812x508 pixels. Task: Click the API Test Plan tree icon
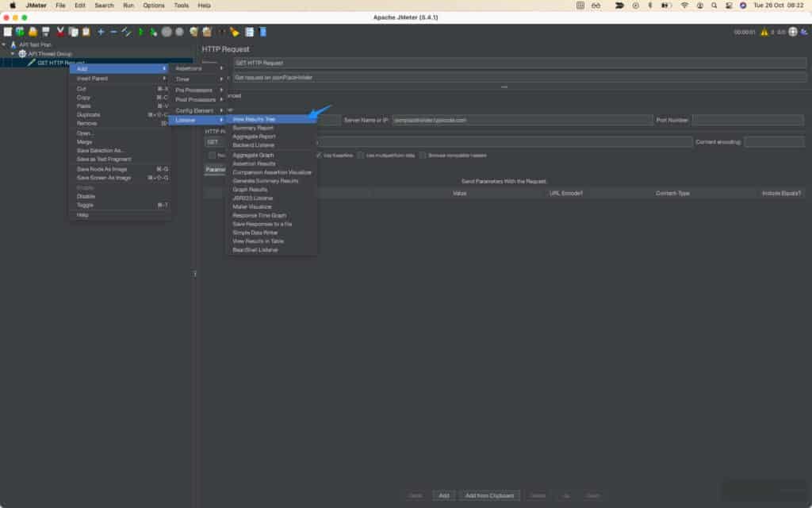pyautogui.click(x=13, y=45)
